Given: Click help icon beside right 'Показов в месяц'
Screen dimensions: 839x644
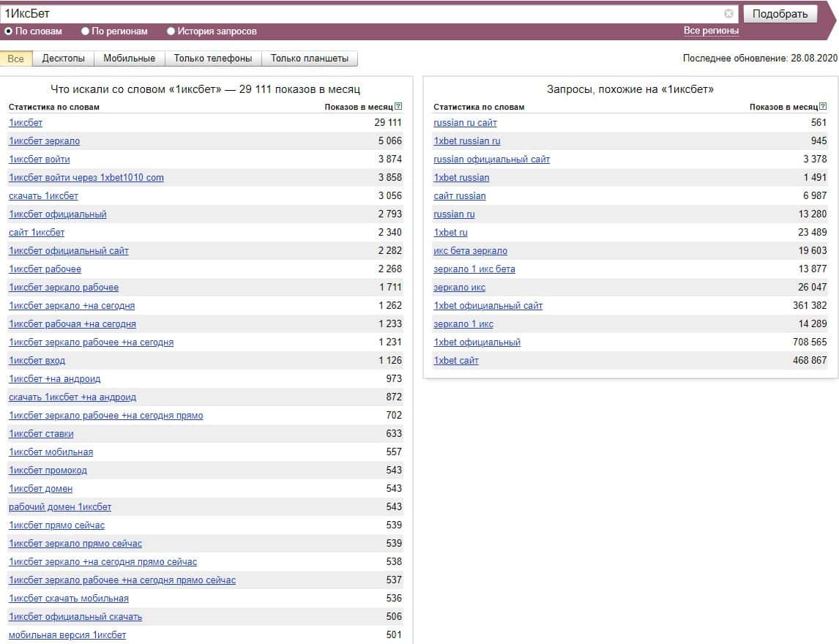Looking at the screenshot, I should pyautogui.click(x=823, y=107).
